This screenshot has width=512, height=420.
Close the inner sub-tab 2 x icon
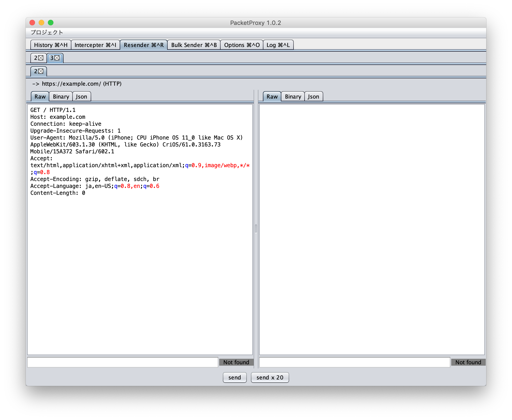[41, 71]
